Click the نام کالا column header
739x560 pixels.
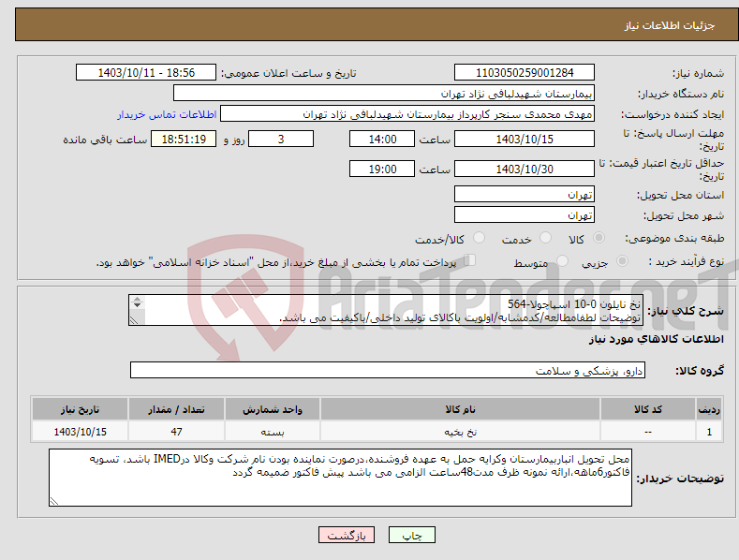point(460,409)
